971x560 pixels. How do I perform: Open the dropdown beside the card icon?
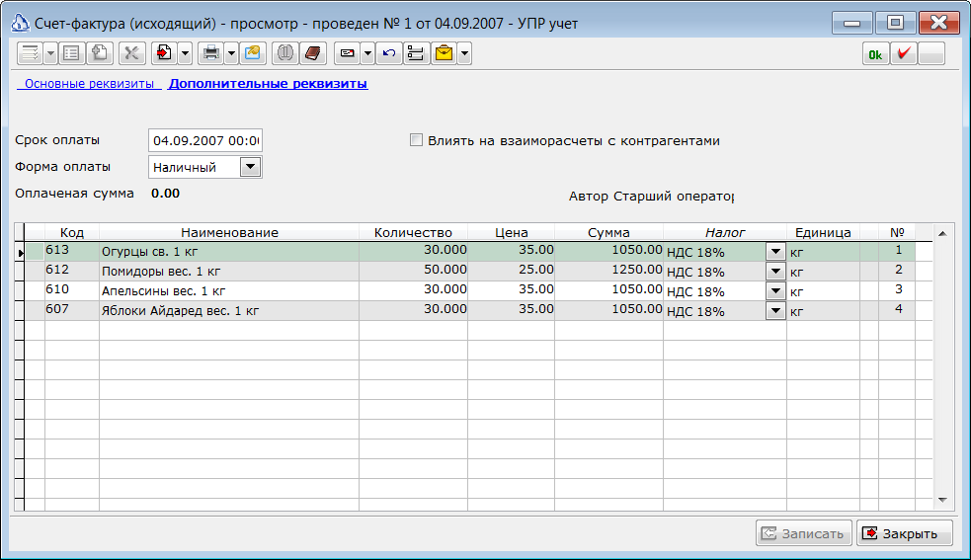[367, 53]
